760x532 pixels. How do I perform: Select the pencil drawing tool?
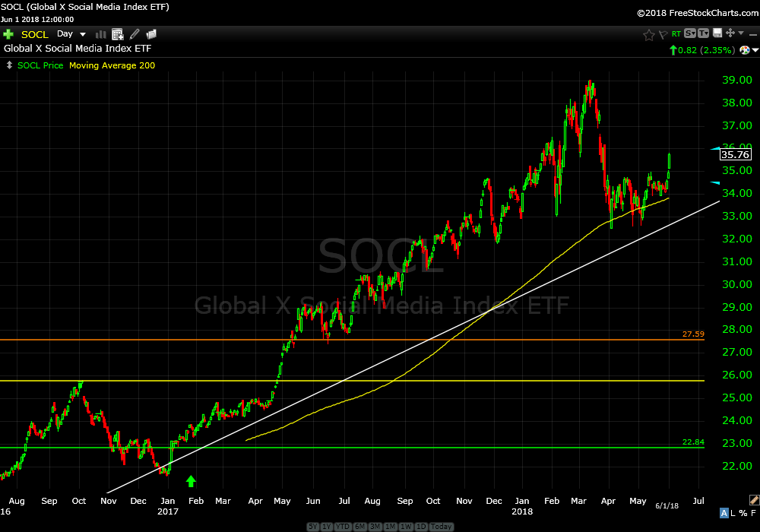tap(135, 34)
